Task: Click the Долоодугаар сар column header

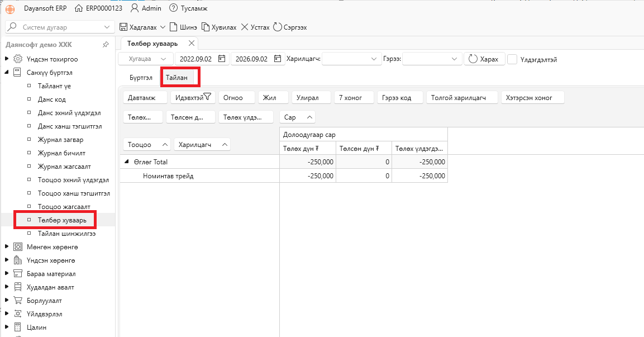Action: pyautogui.click(x=364, y=135)
